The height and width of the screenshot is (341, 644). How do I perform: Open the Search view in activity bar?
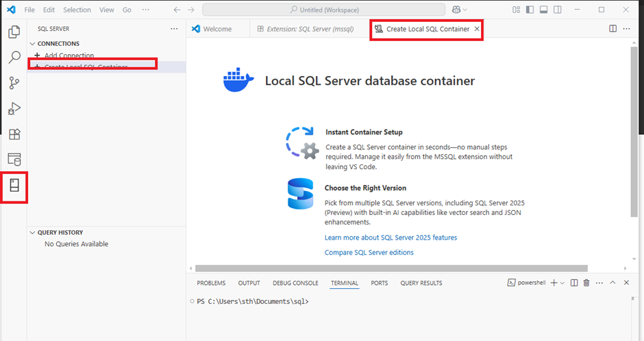coord(14,57)
